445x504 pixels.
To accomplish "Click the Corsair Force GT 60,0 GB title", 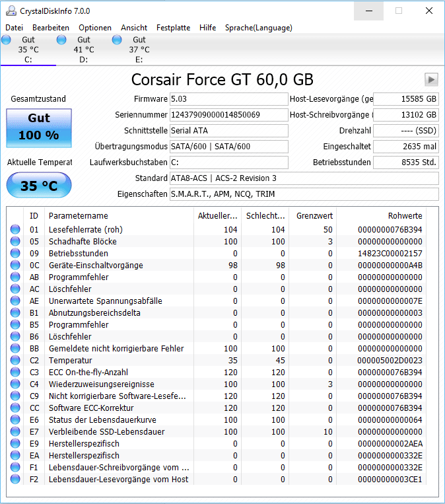I will tap(222, 80).
